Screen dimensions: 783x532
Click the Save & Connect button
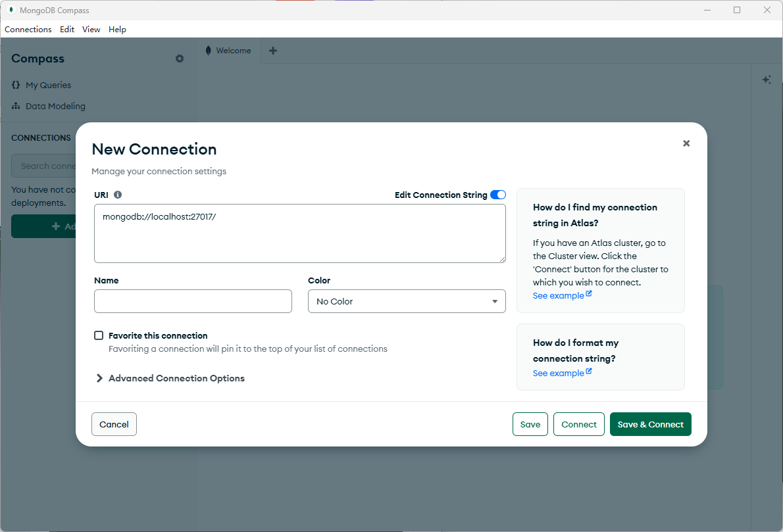coord(650,424)
